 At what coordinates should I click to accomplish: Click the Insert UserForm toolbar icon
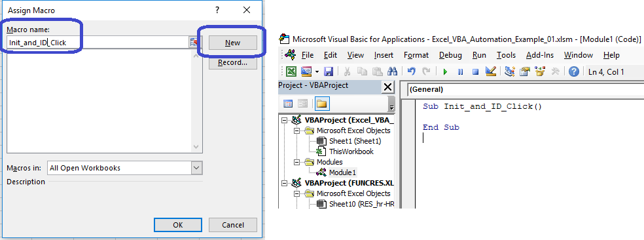pos(307,71)
